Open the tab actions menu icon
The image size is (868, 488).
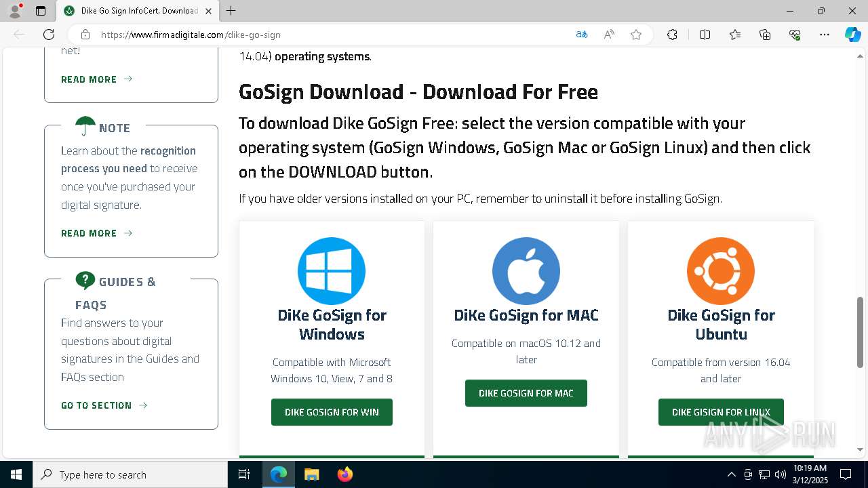point(41,11)
